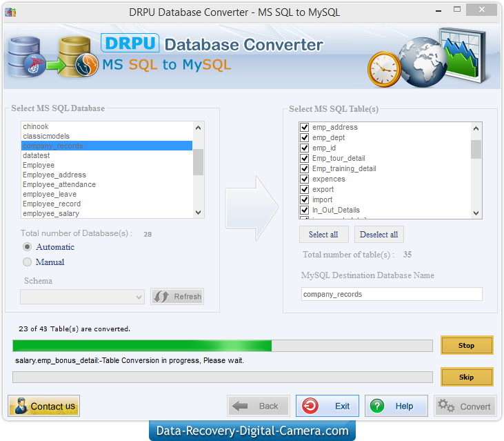The height and width of the screenshot is (441, 504).
Task: Click the refresh arrows icon
Action: (x=161, y=297)
